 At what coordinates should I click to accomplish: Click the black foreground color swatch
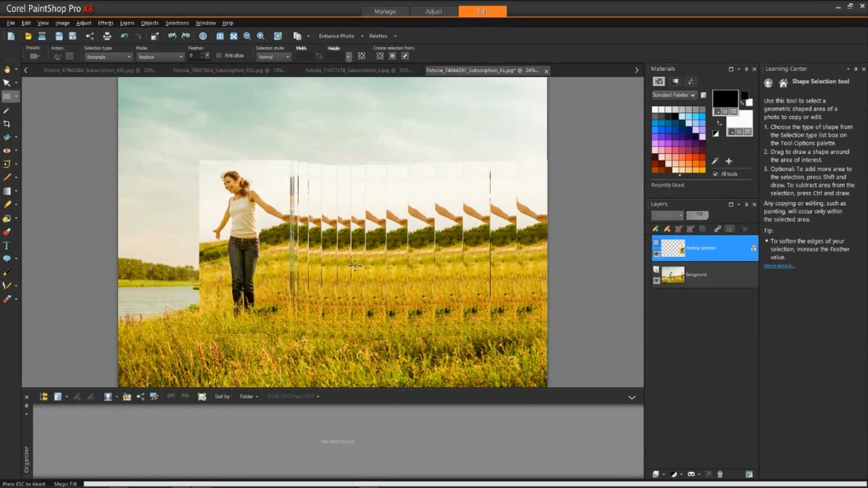[x=725, y=99]
